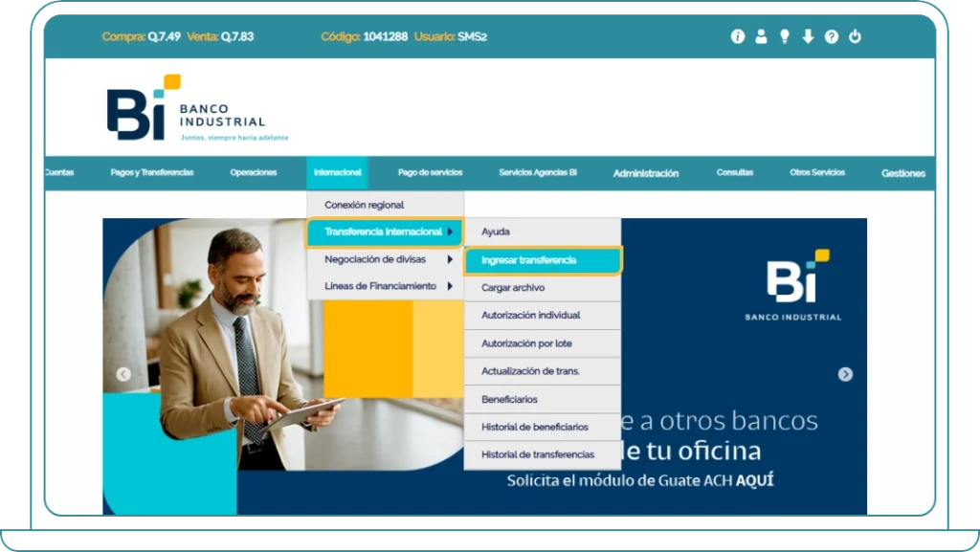Open Historial de transferencias
Viewport: 980px width, 552px height.
[541, 454]
